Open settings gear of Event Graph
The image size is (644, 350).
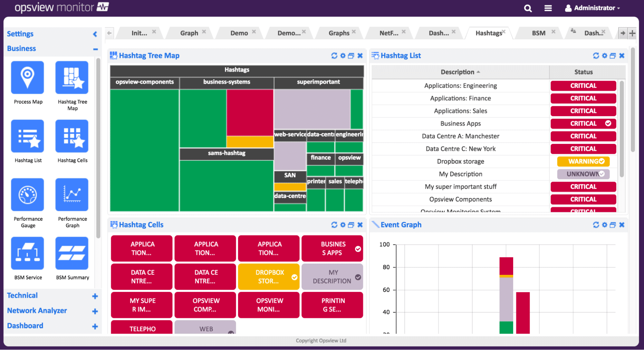point(604,225)
